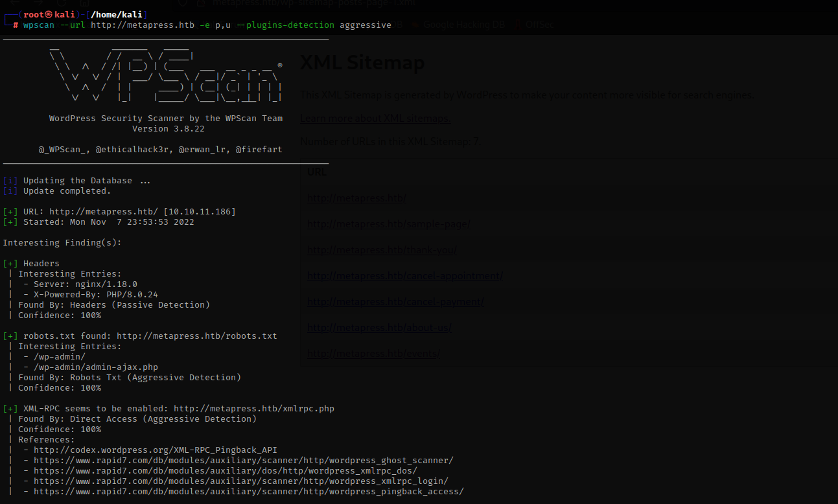Click the 'XML-RPC seems to be enabled' line

click(x=169, y=409)
